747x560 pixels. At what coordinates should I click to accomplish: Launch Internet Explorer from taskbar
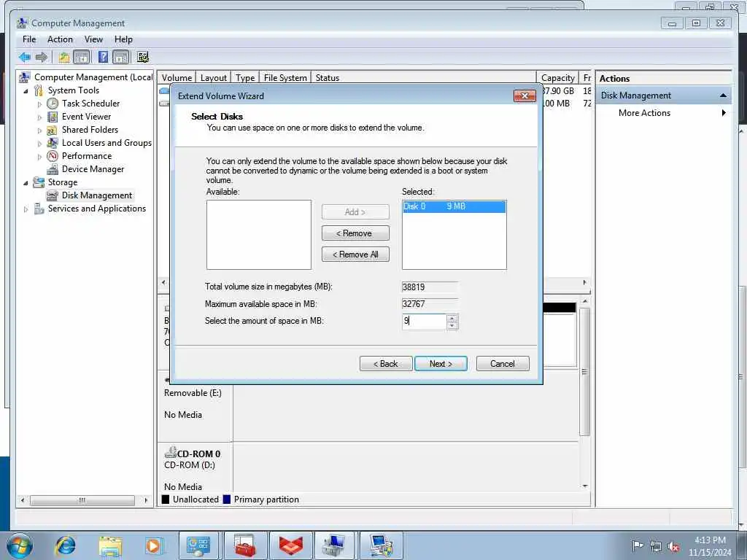65,545
